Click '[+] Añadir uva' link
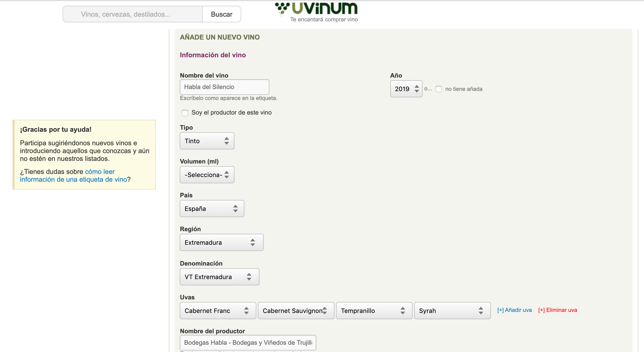This screenshot has width=644, height=352. [514, 310]
